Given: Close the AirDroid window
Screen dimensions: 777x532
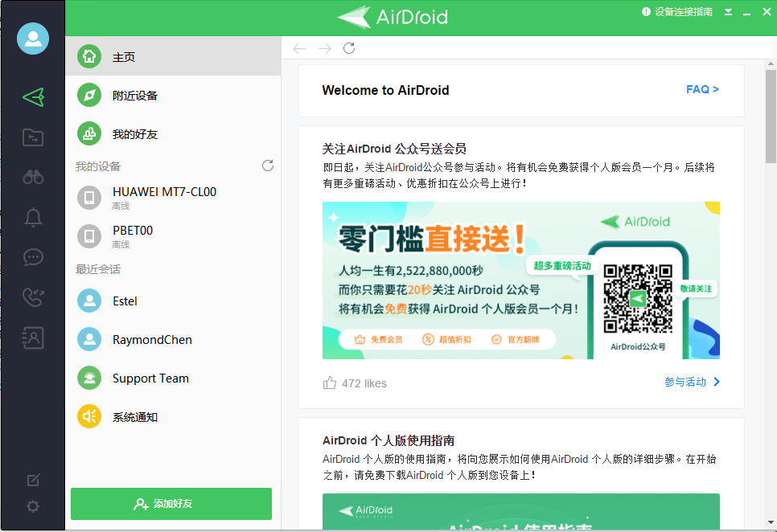Looking at the screenshot, I should [767, 12].
